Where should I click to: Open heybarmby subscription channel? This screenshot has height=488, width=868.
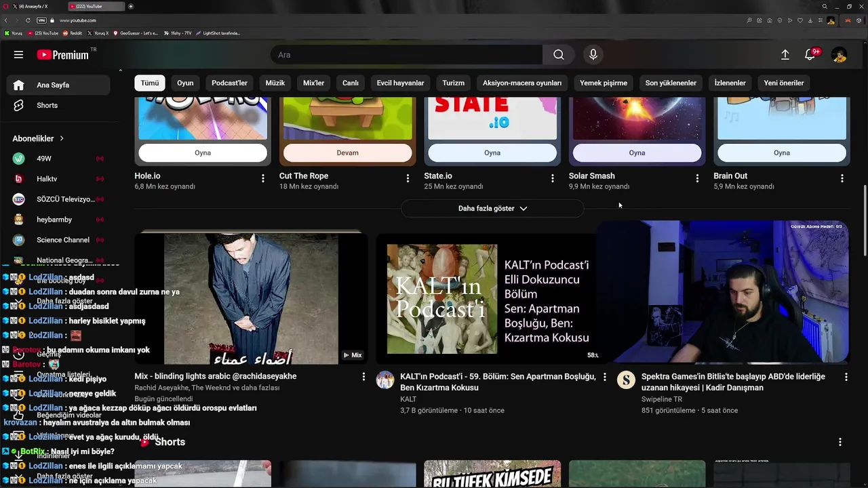(x=58, y=220)
